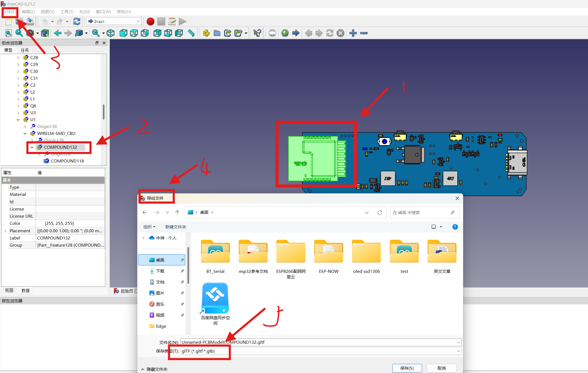Switch to the 任务 tab
This screenshot has width=588, height=373.
coord(25,50)
